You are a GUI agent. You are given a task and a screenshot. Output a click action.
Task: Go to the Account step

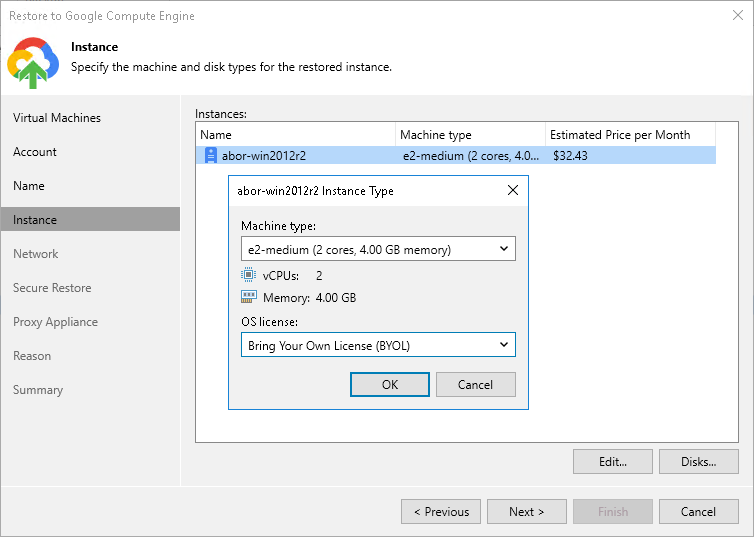point(35,152)
